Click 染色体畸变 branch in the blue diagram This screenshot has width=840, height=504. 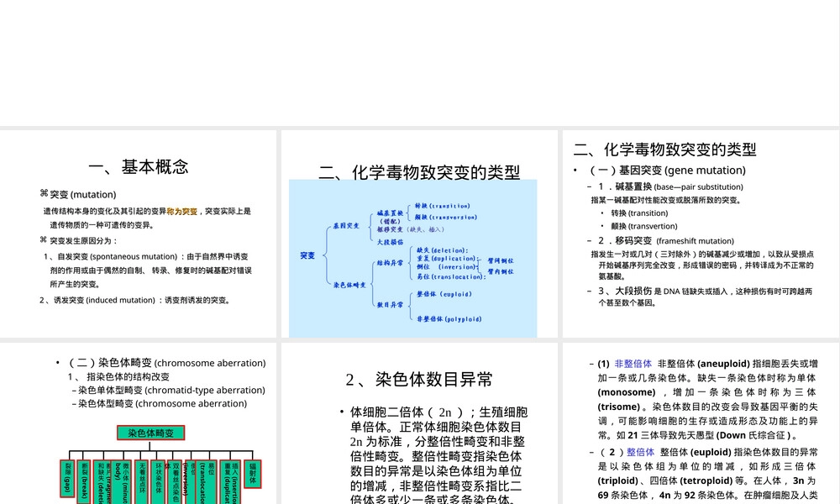coord(349,285)
